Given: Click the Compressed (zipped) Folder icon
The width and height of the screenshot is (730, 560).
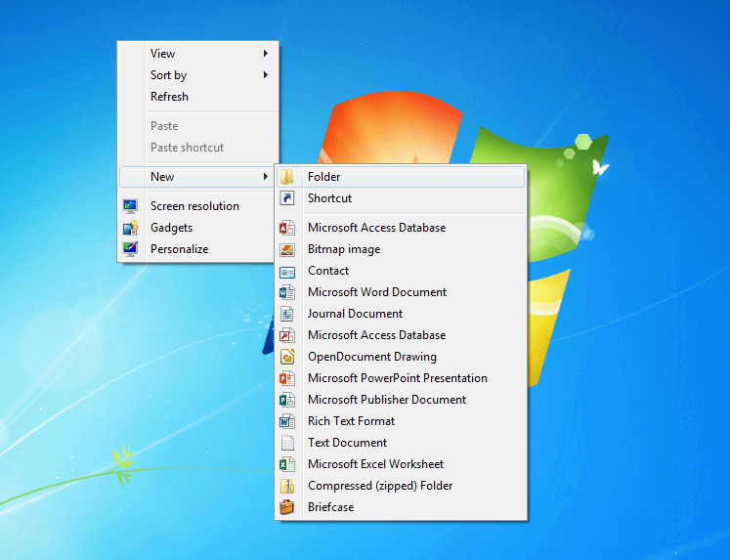Looking at the screenshot, I should click(x=286, y=486).
